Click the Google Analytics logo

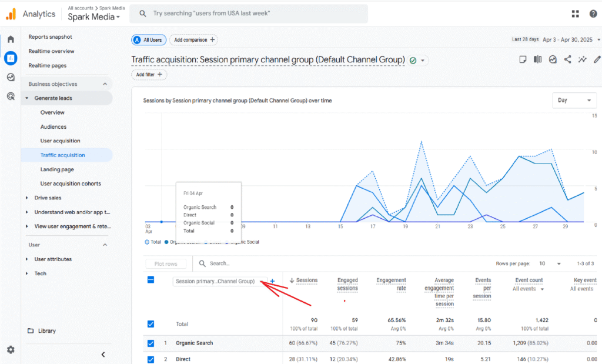[11, 14]
